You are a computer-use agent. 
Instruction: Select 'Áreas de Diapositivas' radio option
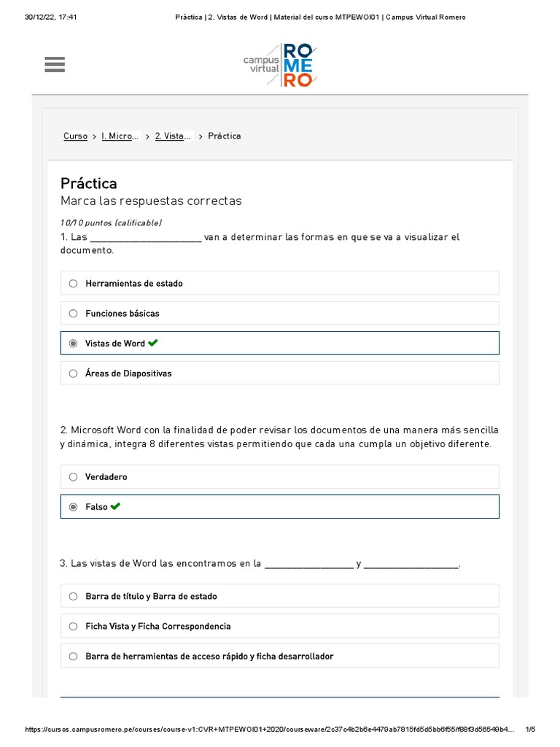click(x=73, y=373)
